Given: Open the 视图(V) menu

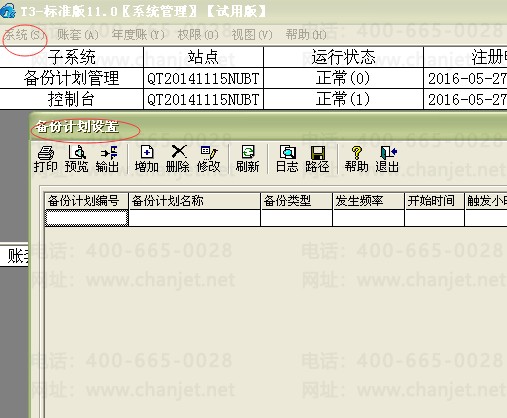Looking at the screenshot, I should click(252, 35).
